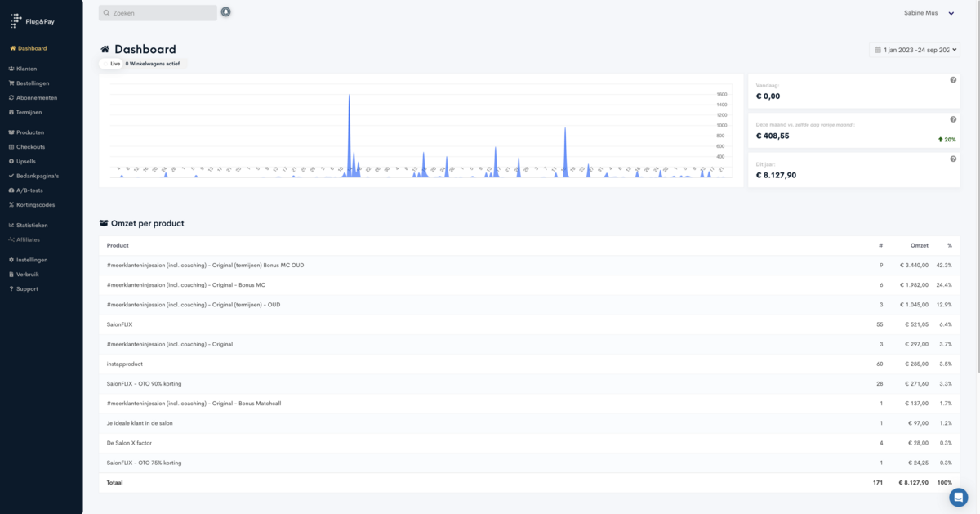Click the Bonus Matchcall product row
Image resolution: width=980 pixels, height=514 pixels.
tap(529, 404)
